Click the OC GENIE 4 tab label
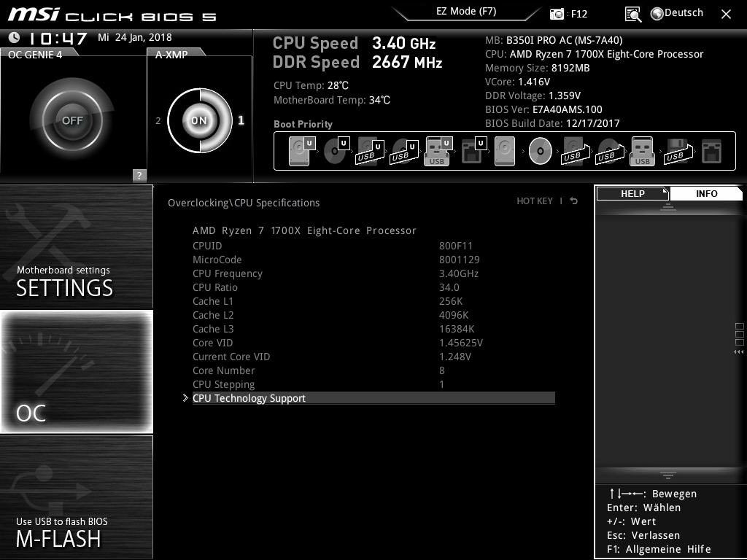The width and height of the screenshot is (747, 560). tap(35, 55)
